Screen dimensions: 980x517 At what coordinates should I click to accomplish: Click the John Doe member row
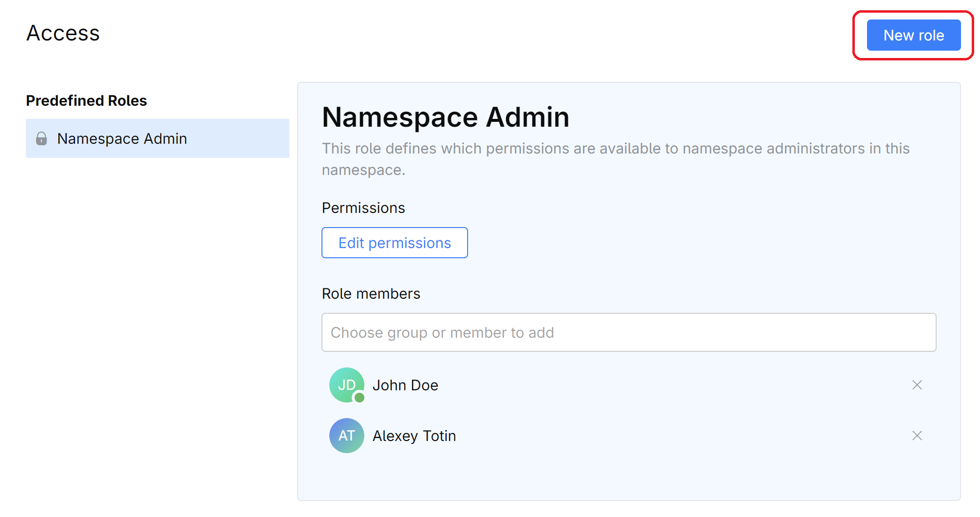[633, 385]
